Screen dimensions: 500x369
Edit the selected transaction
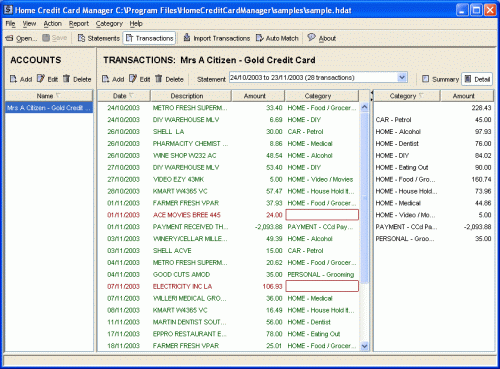[140, 79]
